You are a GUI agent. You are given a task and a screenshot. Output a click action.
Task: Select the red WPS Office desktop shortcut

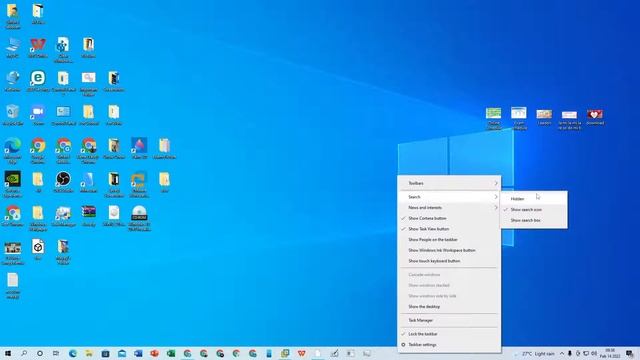pos(38,47)
